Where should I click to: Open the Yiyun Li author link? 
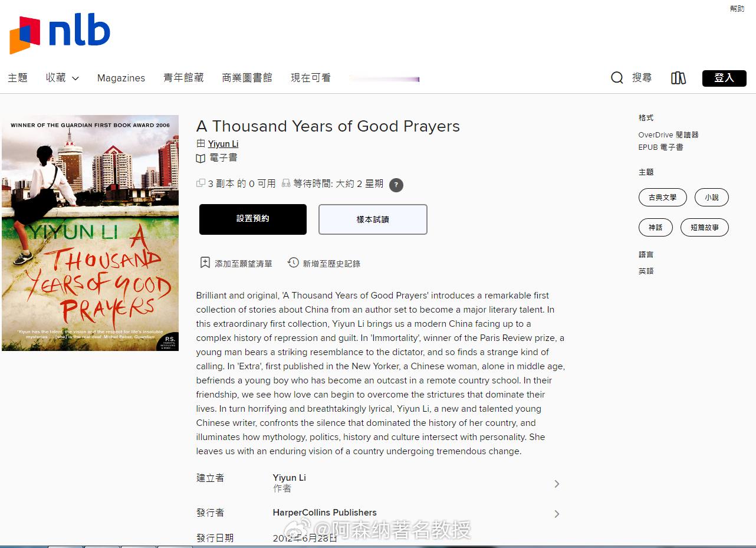point(223,143)
